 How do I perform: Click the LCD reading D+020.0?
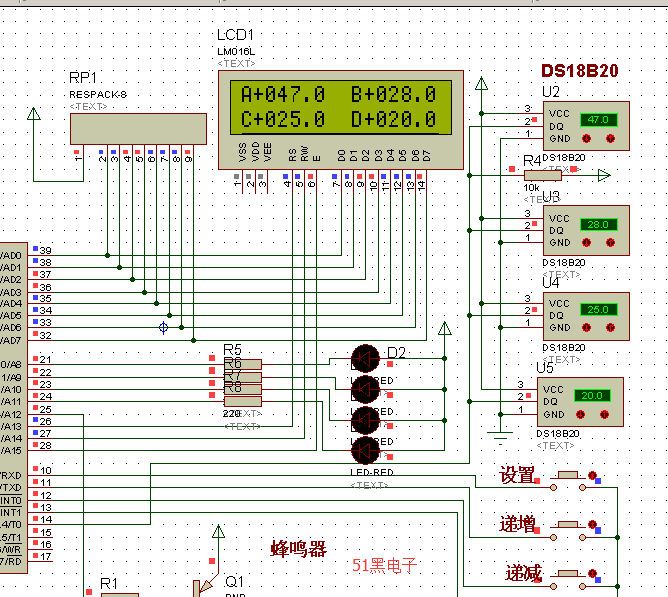click(x=394, y=119)
